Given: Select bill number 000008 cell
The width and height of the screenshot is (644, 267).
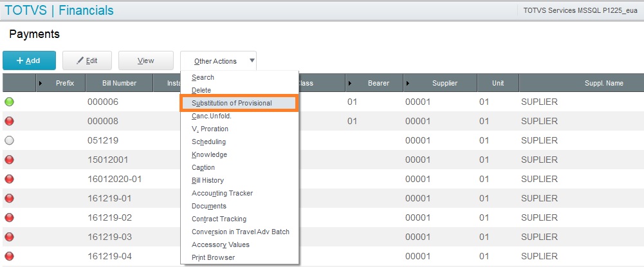Looking at the screenshot, I should [x=103, y=121].
